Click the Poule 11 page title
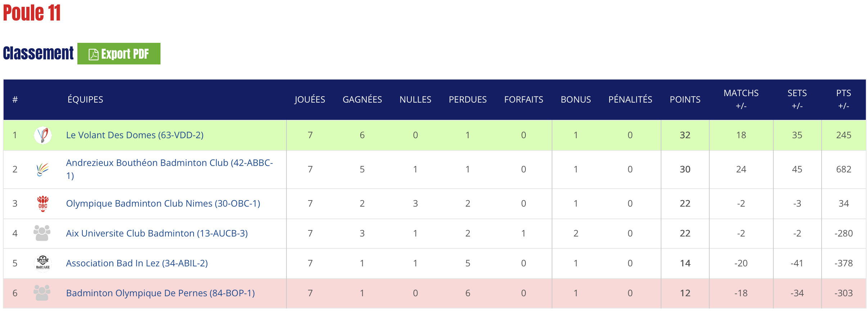This screenshot has width=868, height=311. click(x=32, y=13)
